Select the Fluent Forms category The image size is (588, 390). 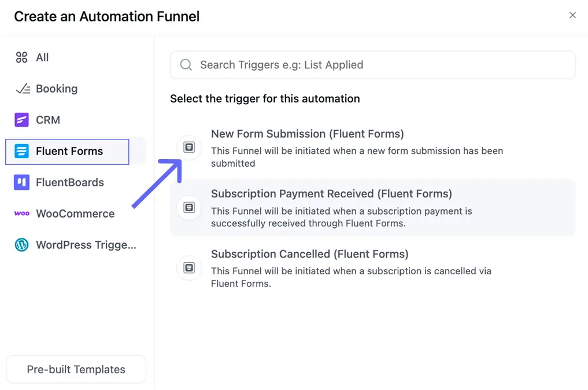75,151
